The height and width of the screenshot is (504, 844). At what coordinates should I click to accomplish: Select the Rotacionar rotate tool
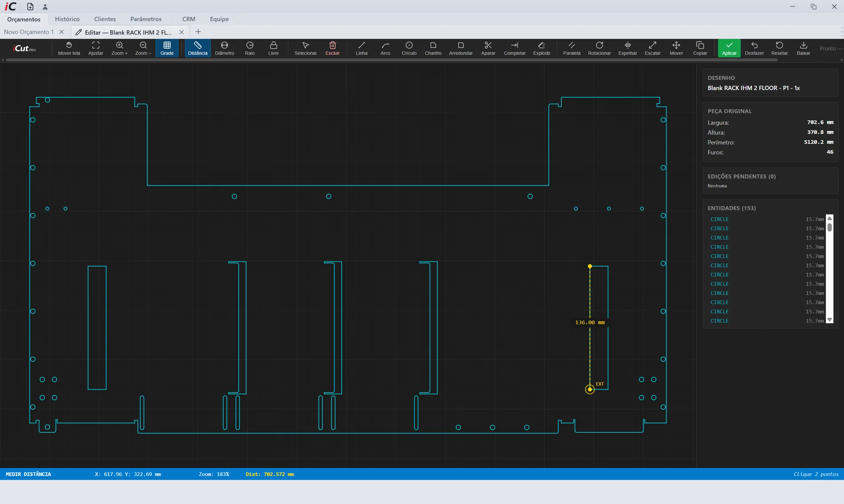point(599,48)
